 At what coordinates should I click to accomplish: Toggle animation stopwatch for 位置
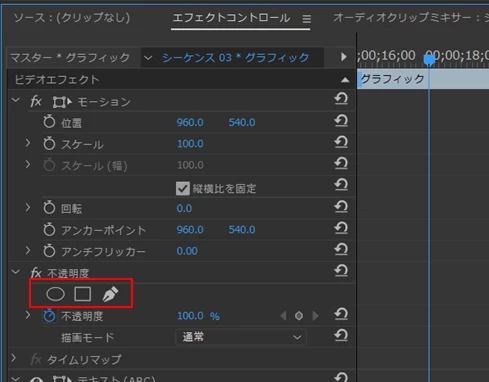pos(49,122)
